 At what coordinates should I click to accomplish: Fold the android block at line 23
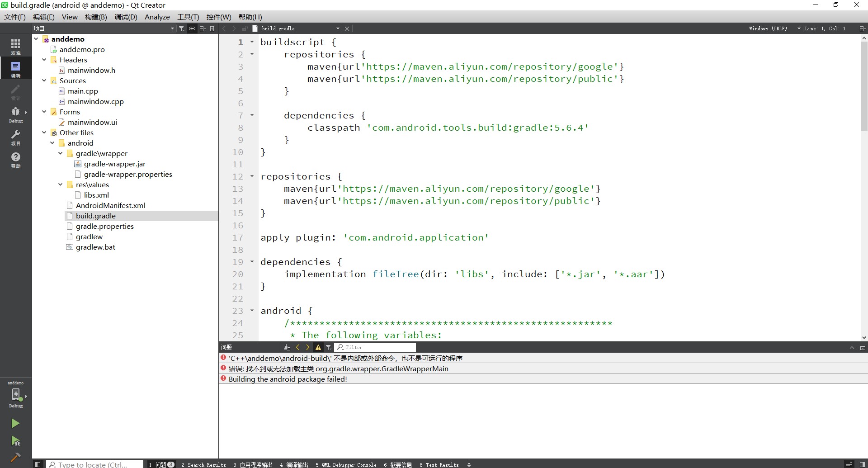(252, 311)
